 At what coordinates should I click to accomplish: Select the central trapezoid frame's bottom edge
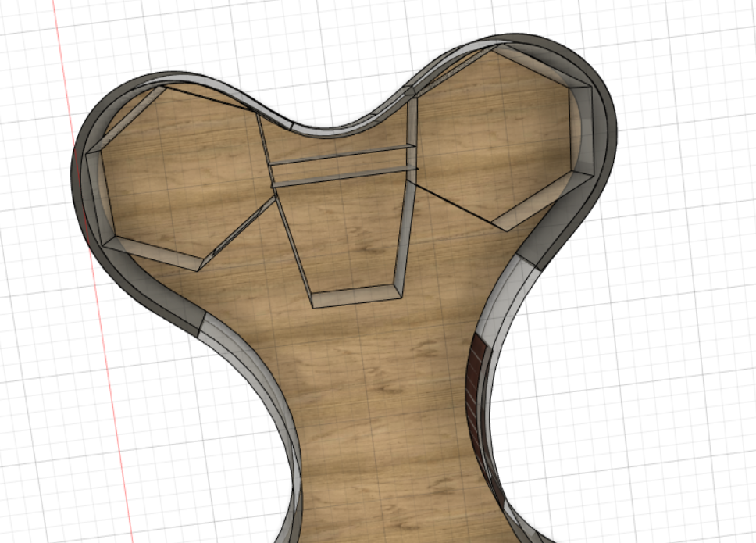pos(357,295)
